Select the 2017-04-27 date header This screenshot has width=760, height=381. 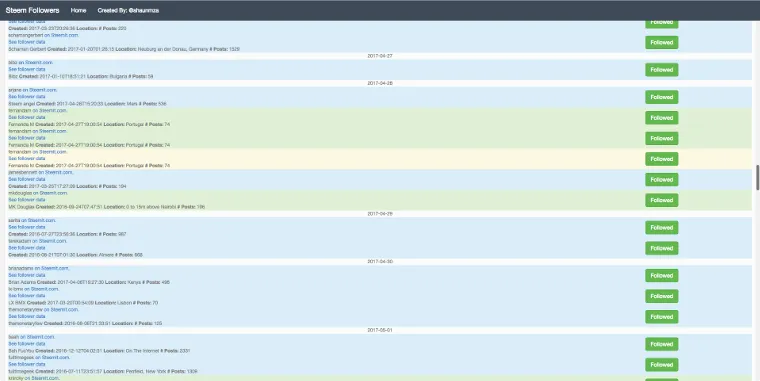point(380,56)
